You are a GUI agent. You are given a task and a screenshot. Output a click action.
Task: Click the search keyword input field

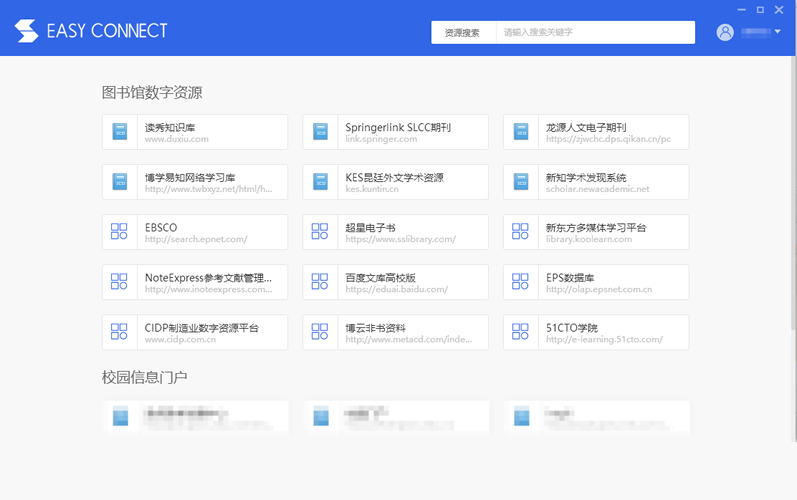(595, 33)
